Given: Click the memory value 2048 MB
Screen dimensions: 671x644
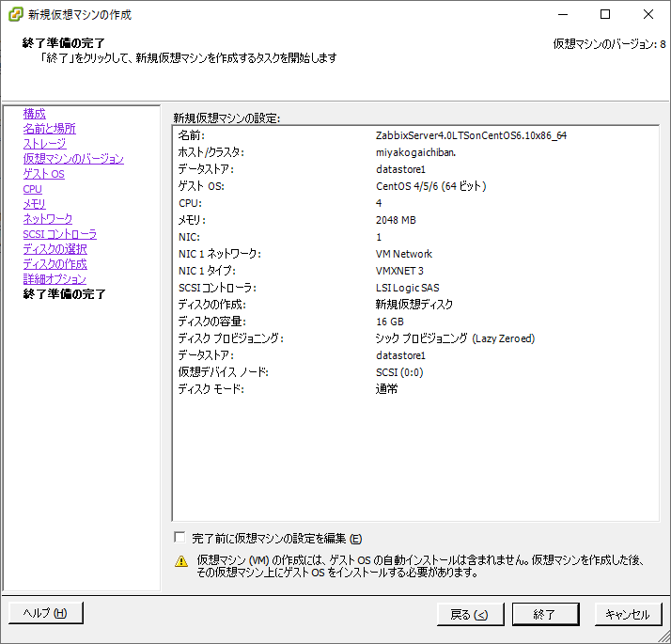Looking at the screenshot, I should [x=396, y=220].
